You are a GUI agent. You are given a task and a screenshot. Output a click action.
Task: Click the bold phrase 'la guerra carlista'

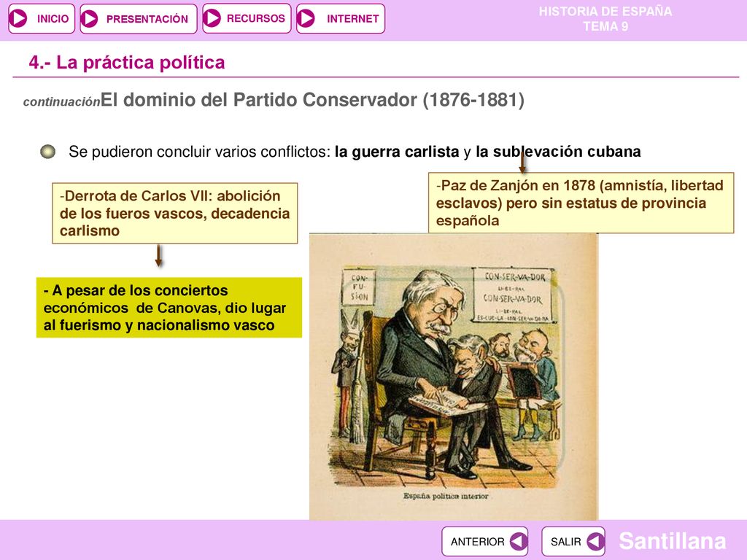coord(397,152)
